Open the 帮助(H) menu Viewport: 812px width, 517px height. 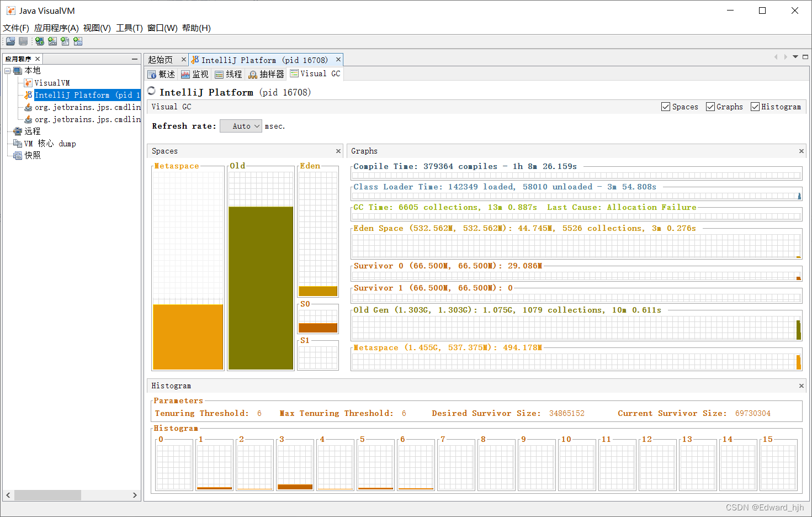pyautogui.click(x=197, y=28)
